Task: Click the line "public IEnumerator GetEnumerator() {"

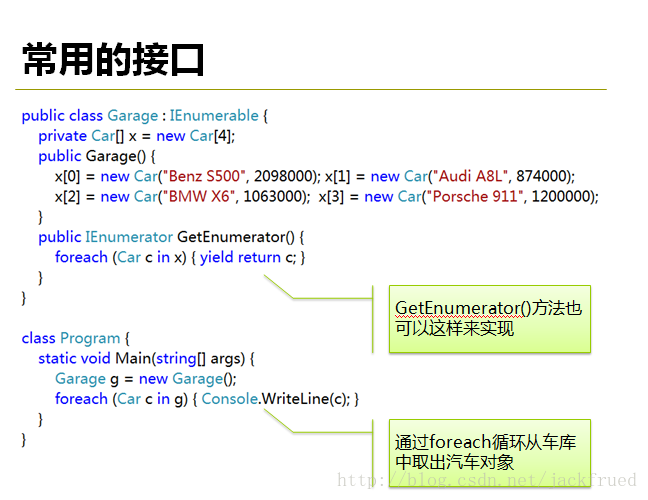Action: point(171,237)
